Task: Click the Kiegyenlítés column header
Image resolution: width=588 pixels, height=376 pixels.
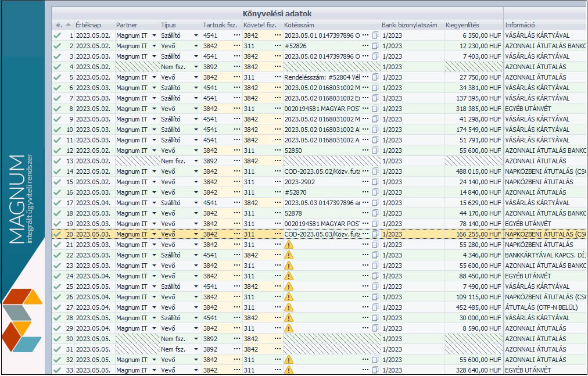Action: [x=462, y=25]
